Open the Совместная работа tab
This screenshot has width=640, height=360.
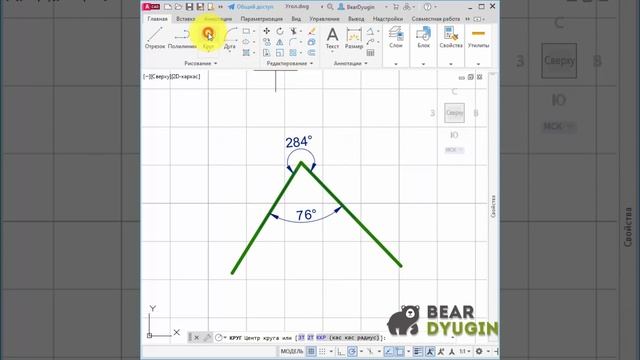[436, 19]
